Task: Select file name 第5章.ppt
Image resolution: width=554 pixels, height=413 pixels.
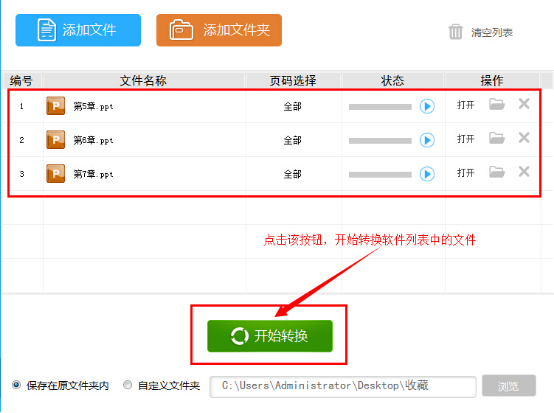Action: tap(93, 106)
